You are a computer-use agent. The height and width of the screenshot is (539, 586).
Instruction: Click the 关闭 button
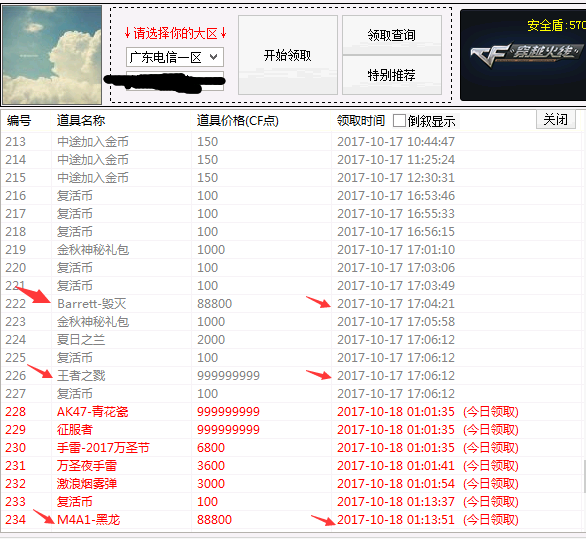[x=555, y=120]
